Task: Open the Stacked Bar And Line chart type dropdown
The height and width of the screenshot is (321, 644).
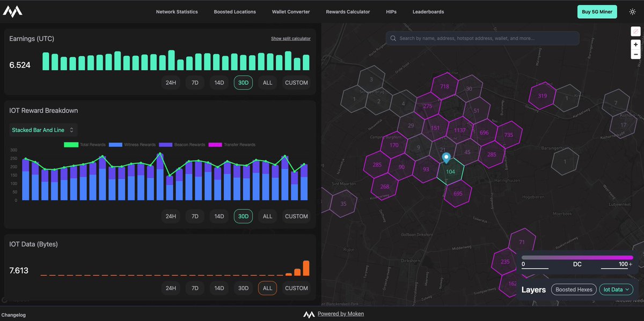Action: (43, 130)
